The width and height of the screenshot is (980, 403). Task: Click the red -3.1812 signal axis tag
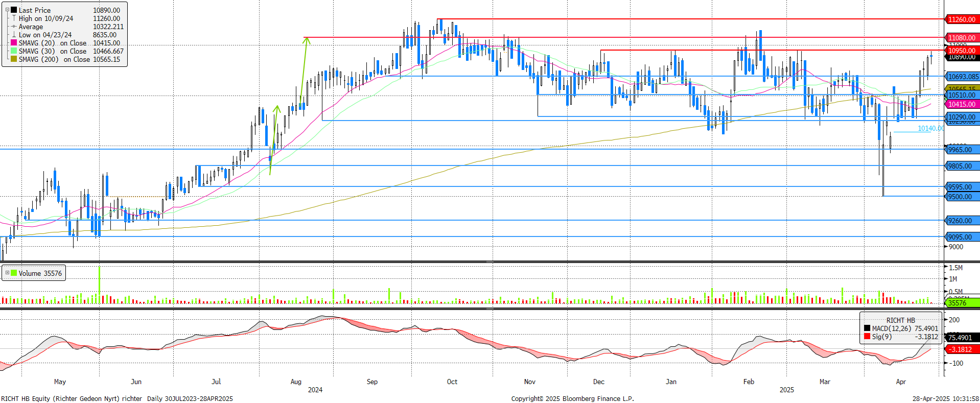coord(961,349)
